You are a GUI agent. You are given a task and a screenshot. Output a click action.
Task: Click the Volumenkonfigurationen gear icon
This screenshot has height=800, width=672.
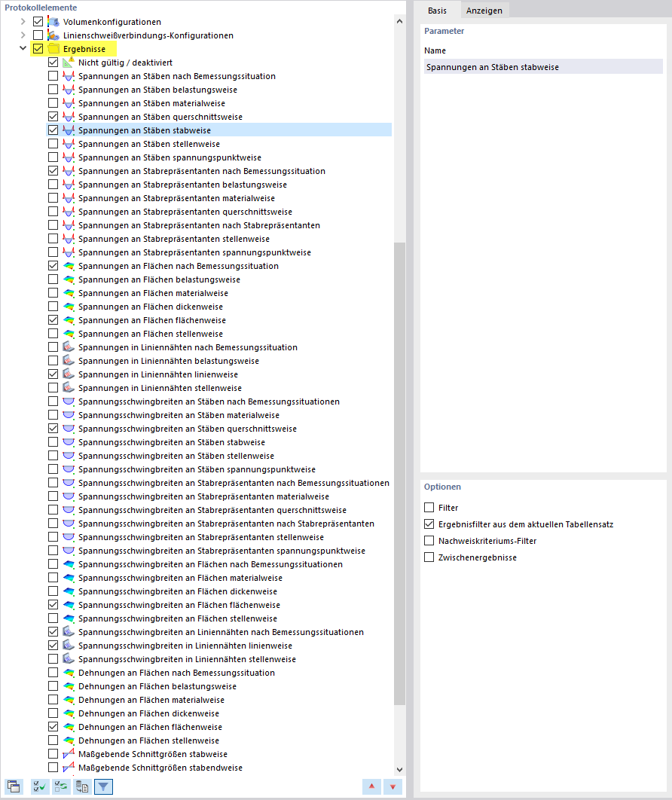(53, 21)
